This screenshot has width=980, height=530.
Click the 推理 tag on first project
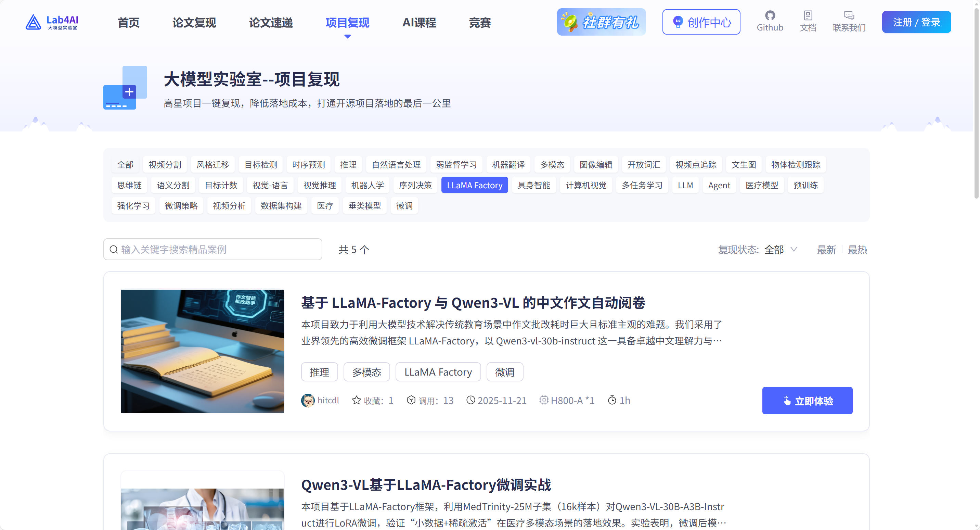319,372
